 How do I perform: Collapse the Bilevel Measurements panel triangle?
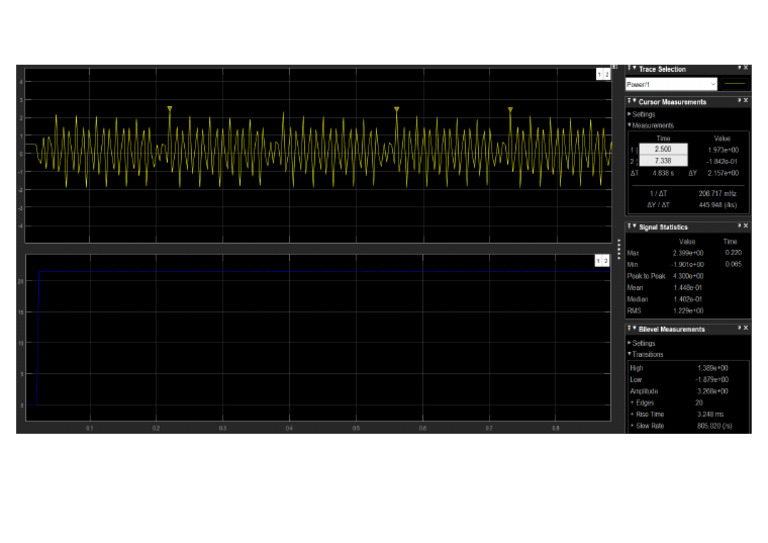coord(634,329)
